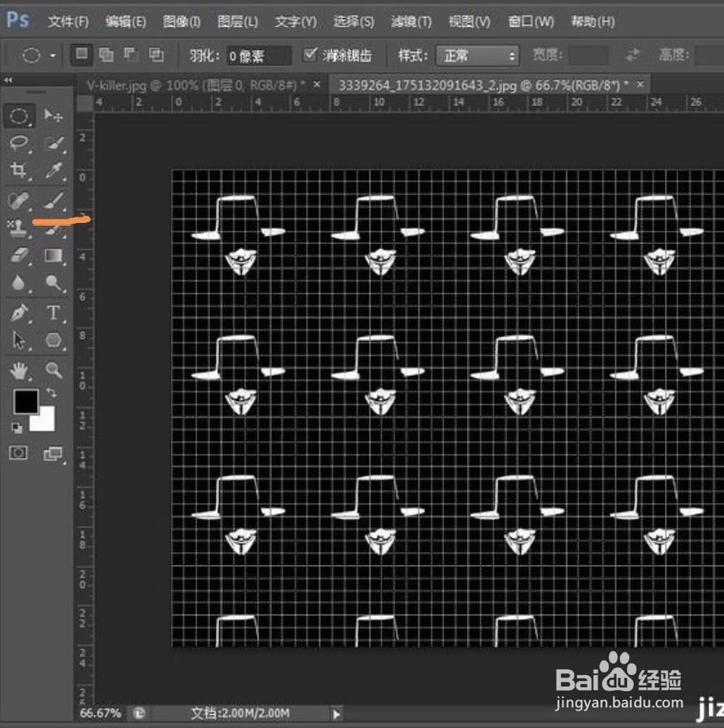Screen dimensions: 724x728
Task: Close the V-killer.jpg tab
Action: [317, 84]
